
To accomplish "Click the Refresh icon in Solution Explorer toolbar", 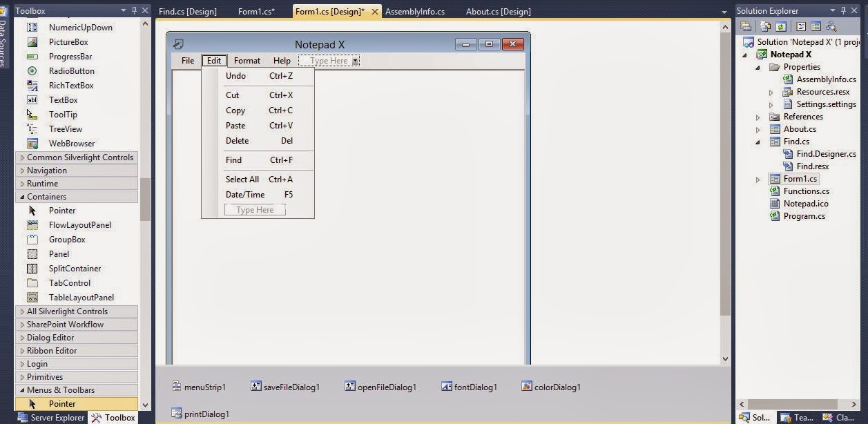I will (780, 26).
